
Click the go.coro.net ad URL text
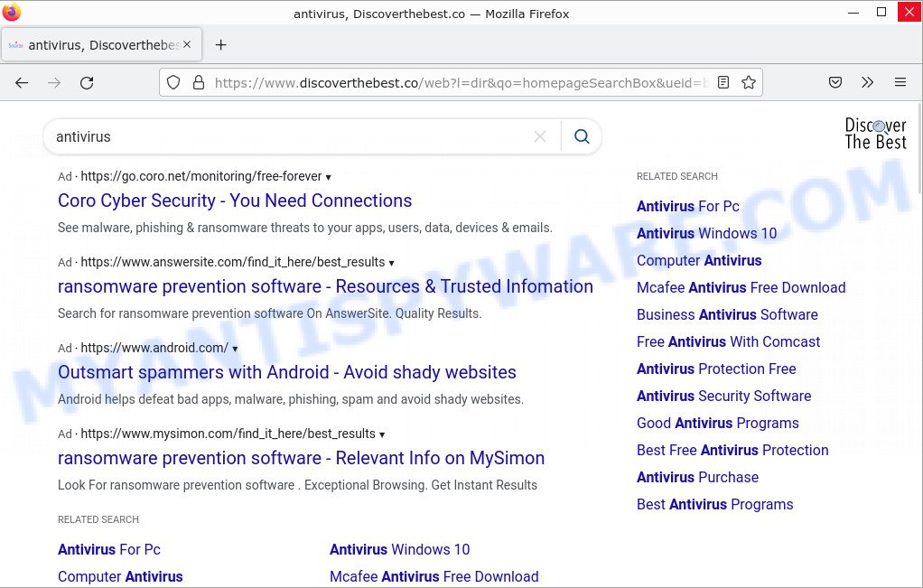click(201, 176)
